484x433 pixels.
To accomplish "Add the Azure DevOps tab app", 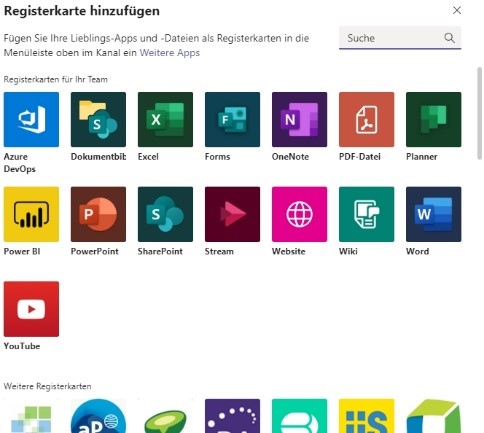I will [x=31, y=119].
